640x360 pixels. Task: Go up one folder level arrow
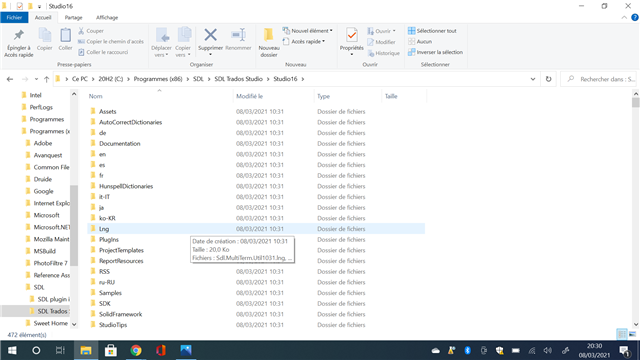[47, 79]
